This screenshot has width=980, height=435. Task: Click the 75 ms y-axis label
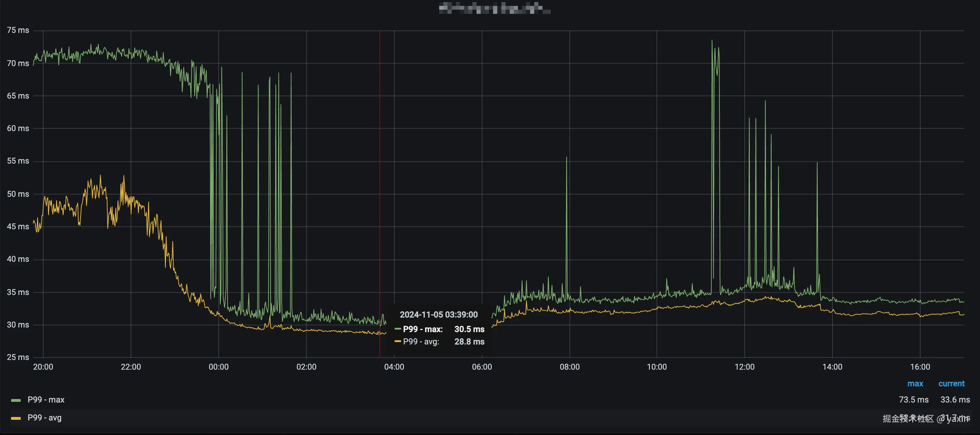pos(18,30)
